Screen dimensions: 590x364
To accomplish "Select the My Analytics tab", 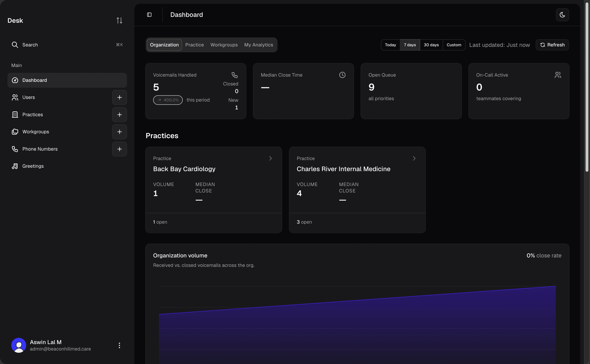I will (258, 45).
